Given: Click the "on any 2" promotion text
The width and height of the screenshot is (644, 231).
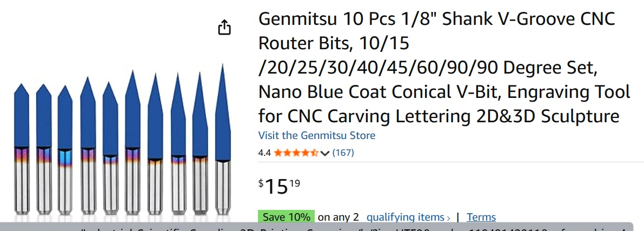Looking at the screenshot, I should coord(338,217).
